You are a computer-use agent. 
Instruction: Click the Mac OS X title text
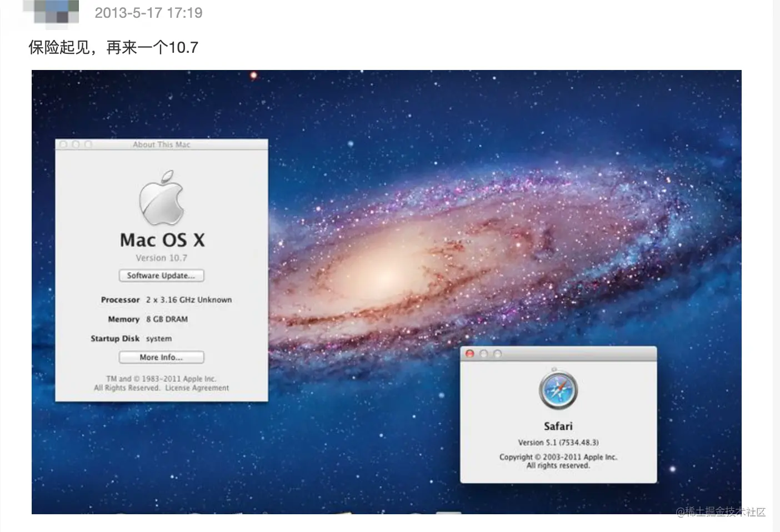162,240
